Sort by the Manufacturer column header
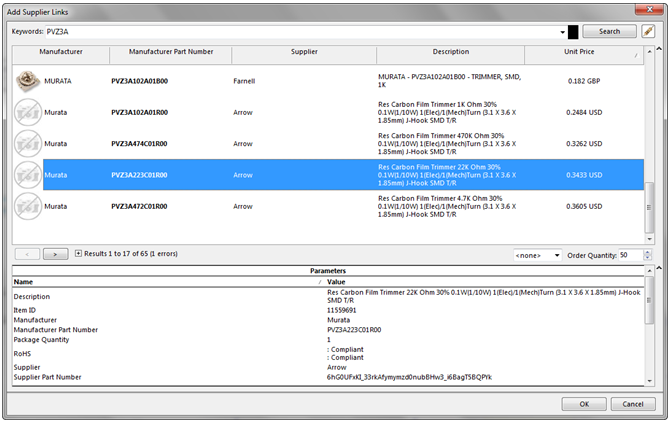This screenshot has height=422, width=670. click(x=61, y=52)
